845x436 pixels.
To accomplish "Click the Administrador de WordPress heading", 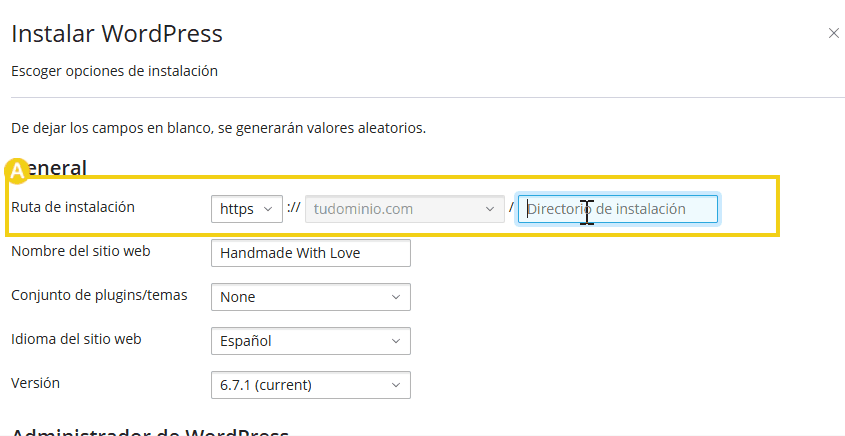I will click(x=150, y=431).
